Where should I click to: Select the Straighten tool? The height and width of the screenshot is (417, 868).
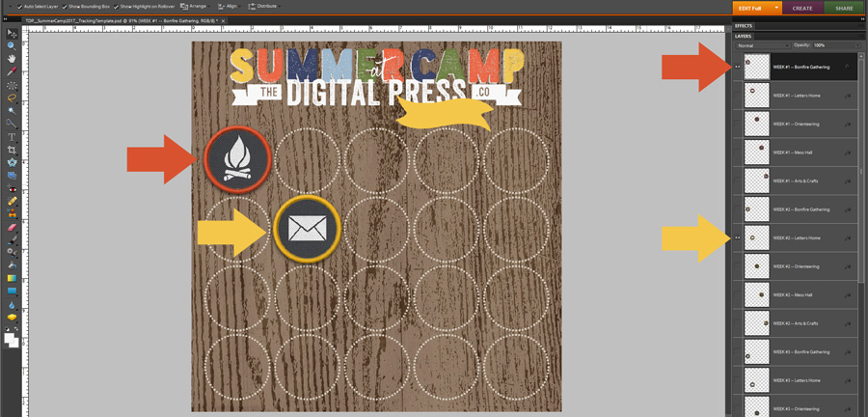[x=12, y=175]
